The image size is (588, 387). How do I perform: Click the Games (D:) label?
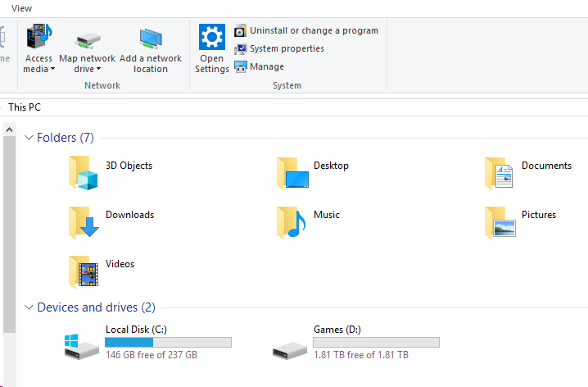pyautogui.click(x=337, y=330)
